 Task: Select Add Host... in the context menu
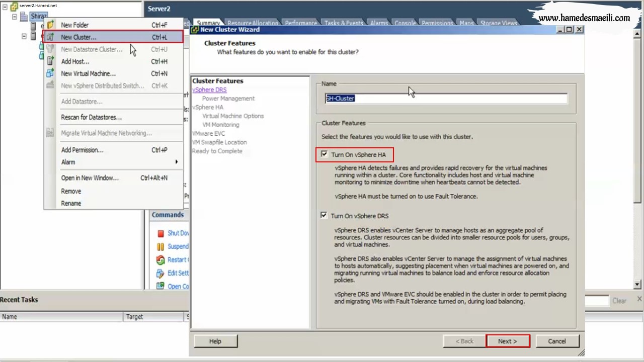tap(114, 61)
